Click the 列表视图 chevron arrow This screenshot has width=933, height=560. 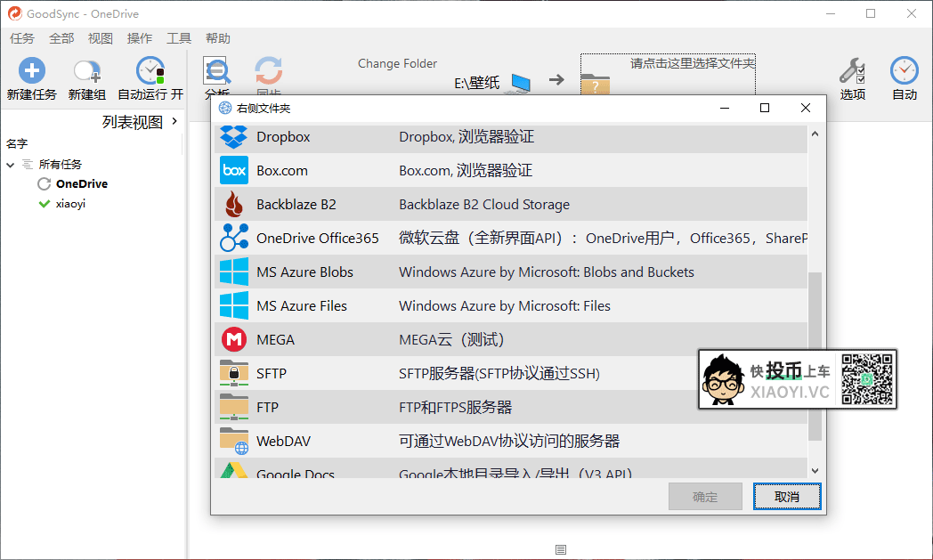(174, 121)
